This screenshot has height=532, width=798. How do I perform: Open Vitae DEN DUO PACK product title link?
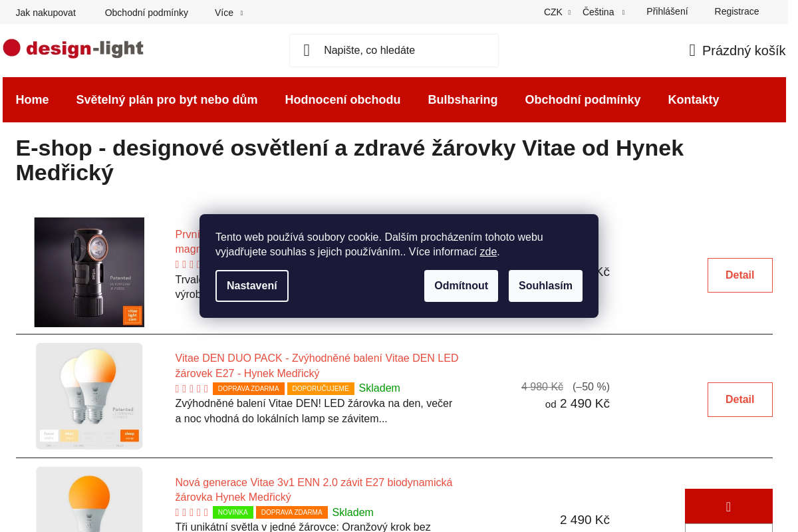pos(317,366)
